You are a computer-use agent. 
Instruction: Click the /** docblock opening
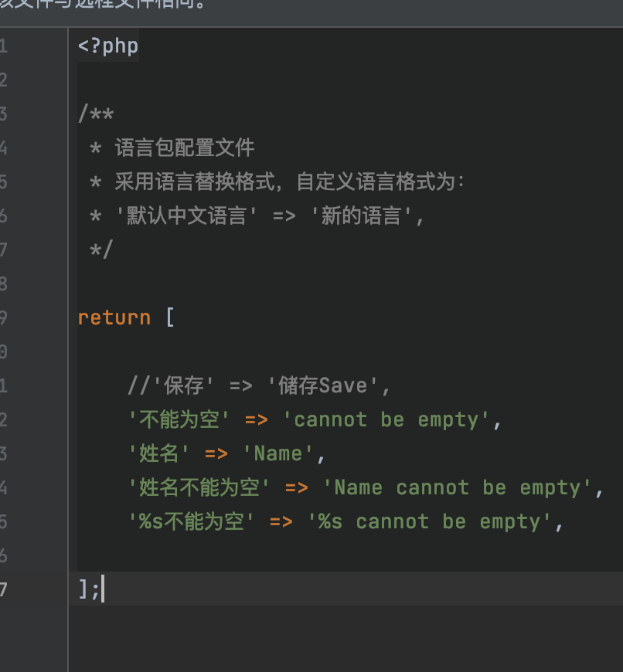click(x=96, y=114)
